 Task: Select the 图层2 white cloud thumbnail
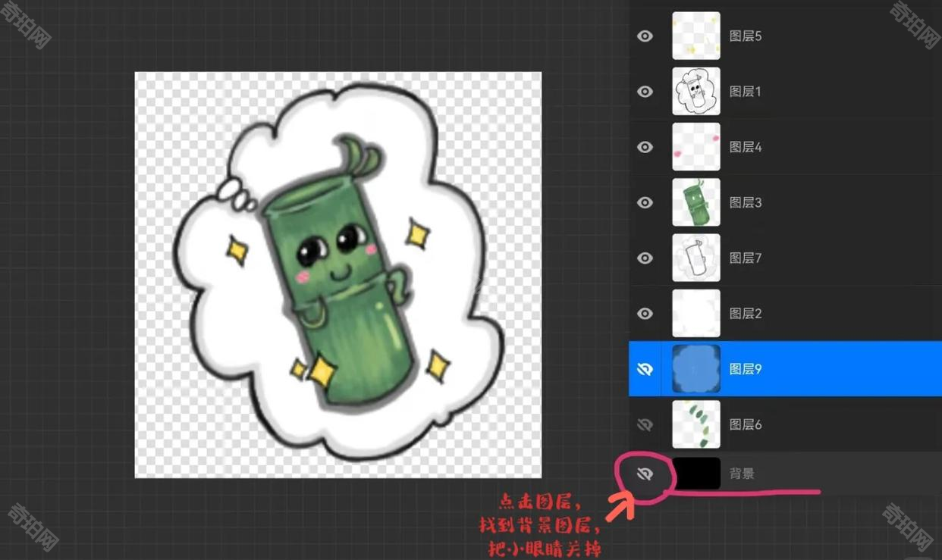(696, 313)
